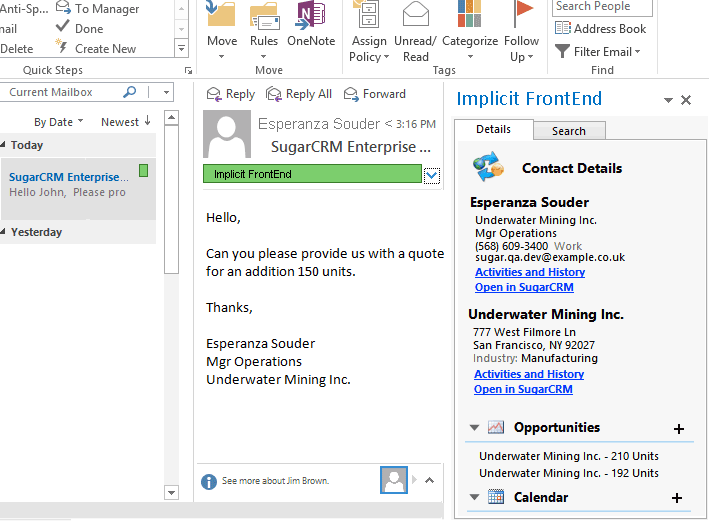Viewport: 709px width, 521px height.
Task: Select the 210 Units opportunity
Action: 569,456
